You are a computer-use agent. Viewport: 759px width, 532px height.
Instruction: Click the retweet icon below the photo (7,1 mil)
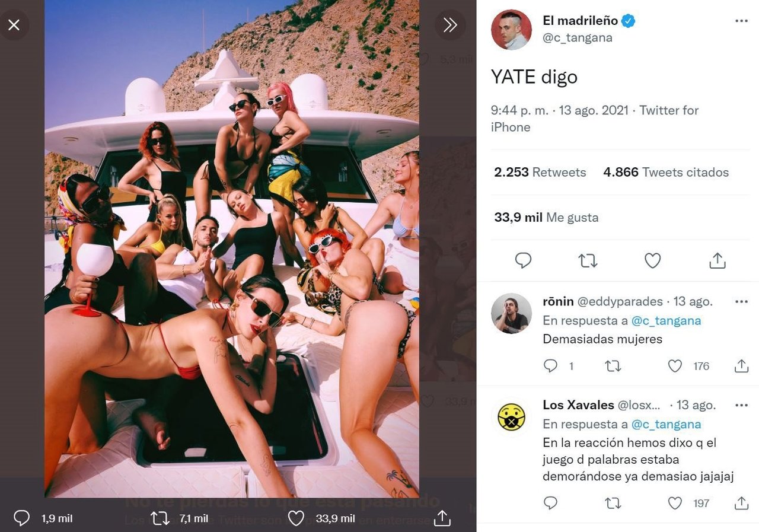(160, 518)
